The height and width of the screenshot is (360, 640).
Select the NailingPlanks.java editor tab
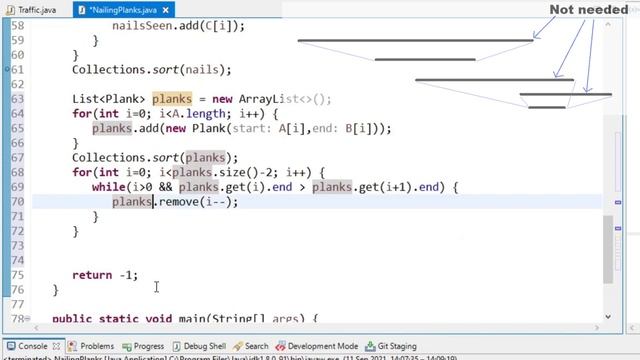(x=124, y=10)
